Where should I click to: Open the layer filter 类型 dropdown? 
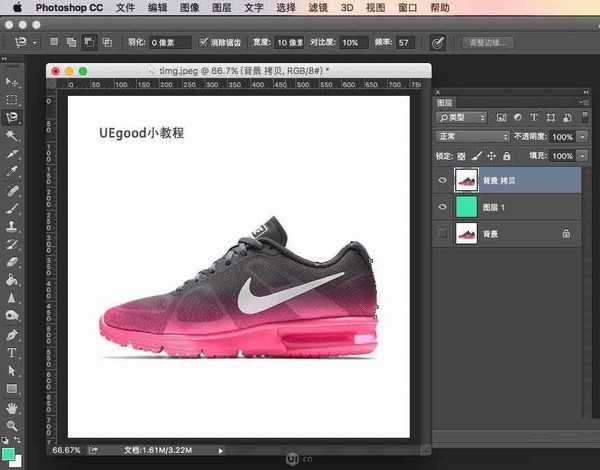click(x=463, y=117)
